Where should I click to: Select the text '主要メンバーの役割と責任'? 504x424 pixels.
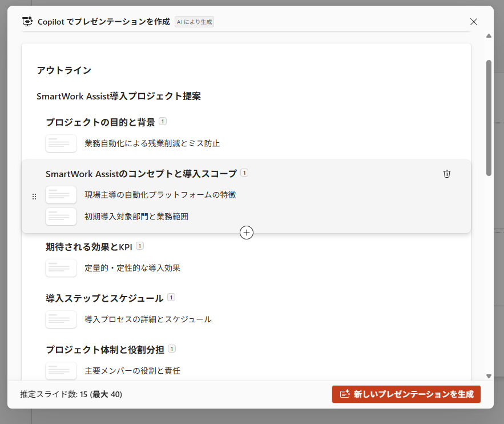coord(132,371)
